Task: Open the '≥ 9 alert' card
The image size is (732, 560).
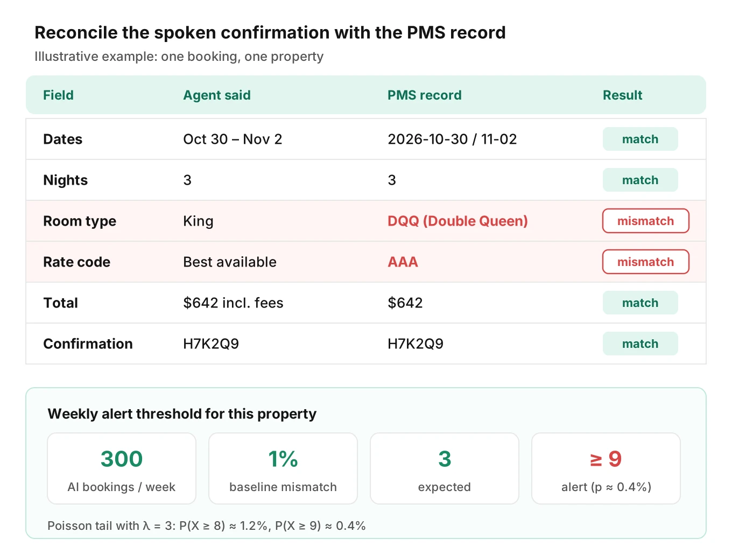Action: [606, 468]
